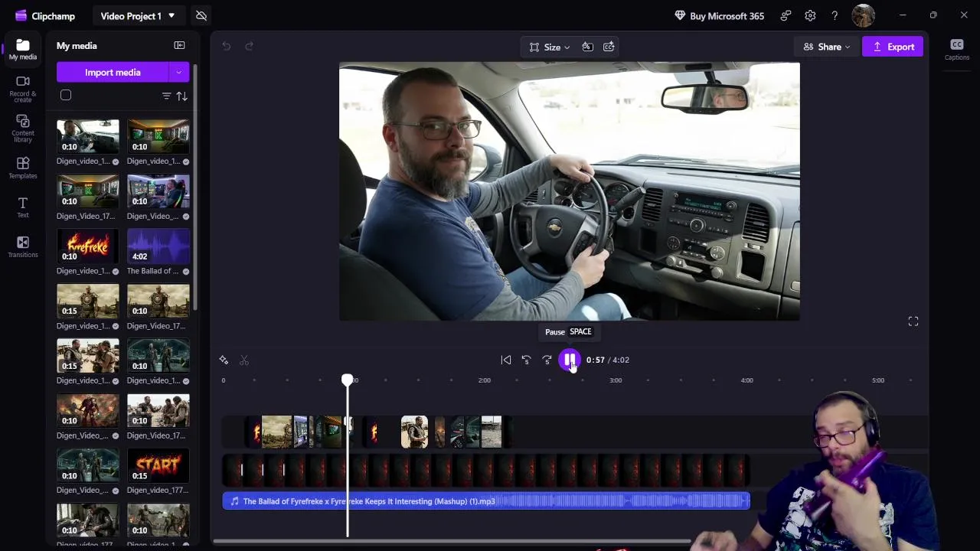This screenshot has width=980, height=551.
Task: Select the START title media thumbnail
Action: 158,465
